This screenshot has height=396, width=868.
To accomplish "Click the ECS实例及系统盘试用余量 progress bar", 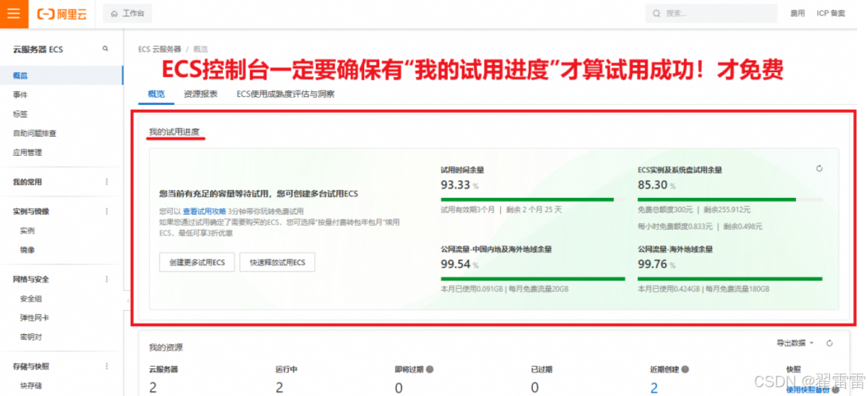I will tap(730, 199).
